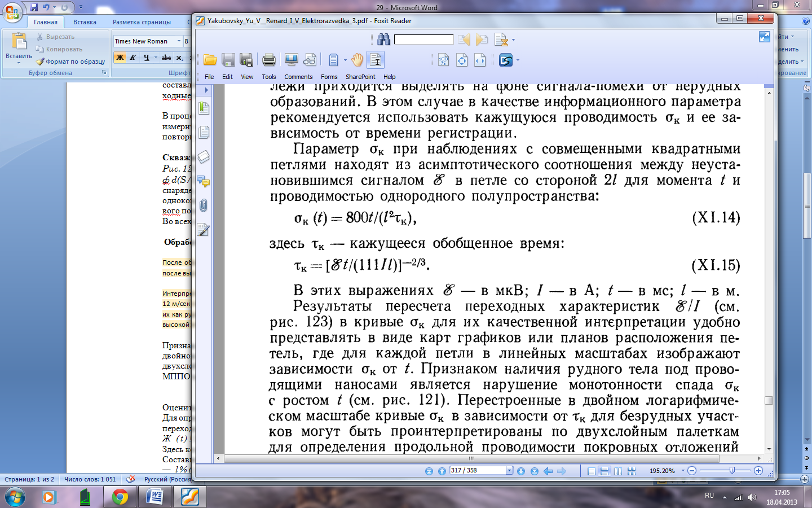Open the Comments menu in Foxit
The image size is (812, 508).
[298, 77]
